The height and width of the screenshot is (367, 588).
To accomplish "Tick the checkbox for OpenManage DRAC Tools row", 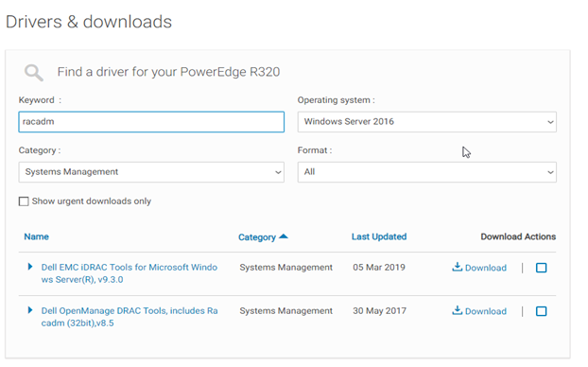I will pos(541,311).
